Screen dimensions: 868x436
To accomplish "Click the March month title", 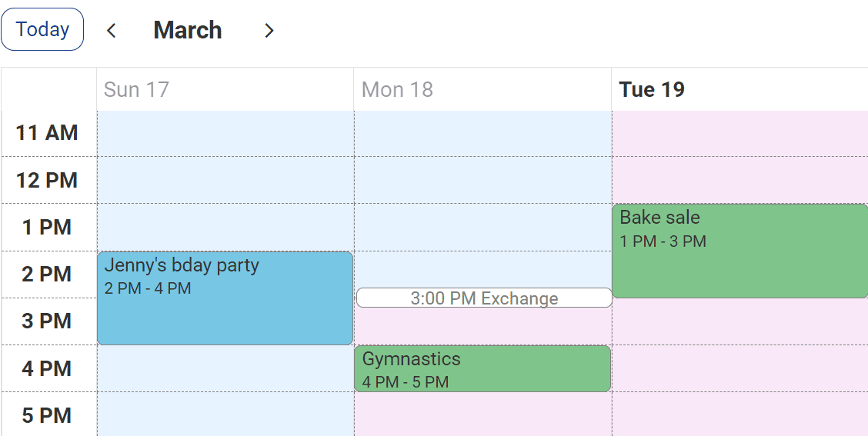I will click(x=188, y=30).
